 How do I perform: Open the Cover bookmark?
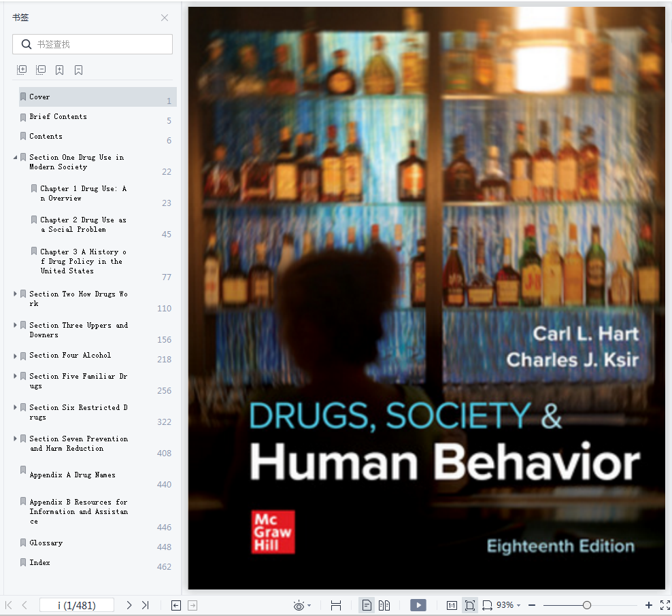tap(98, 97)
